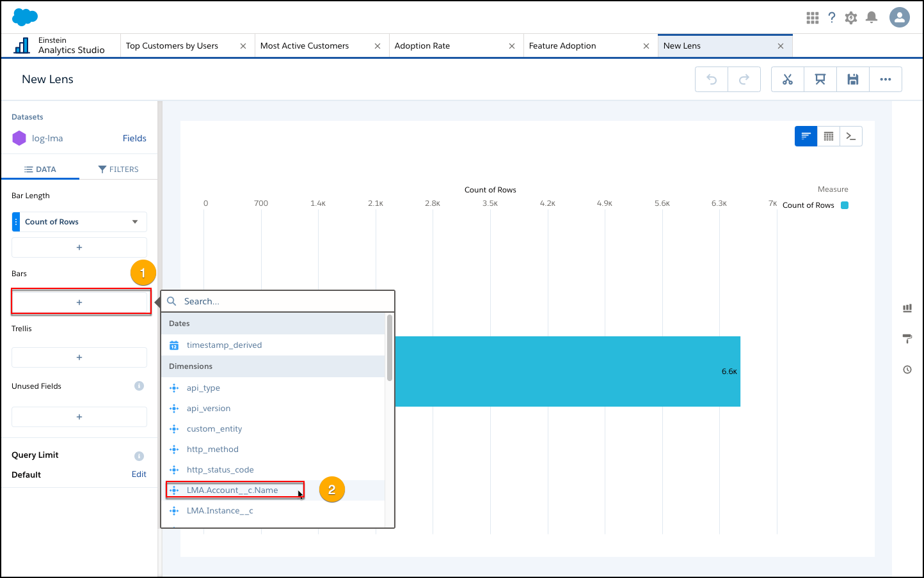The width and height of the screenshot is (924, 578).
Task: Choose api_version dimension
Action: tap(273, 409)
